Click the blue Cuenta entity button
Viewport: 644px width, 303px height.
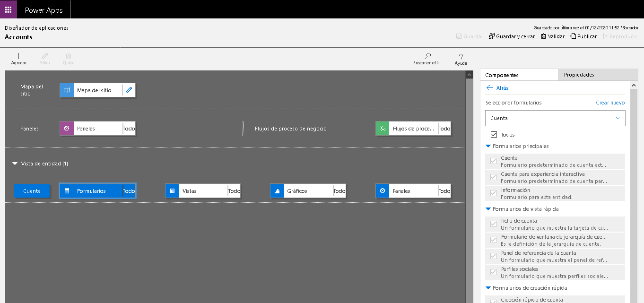point(32,191)
